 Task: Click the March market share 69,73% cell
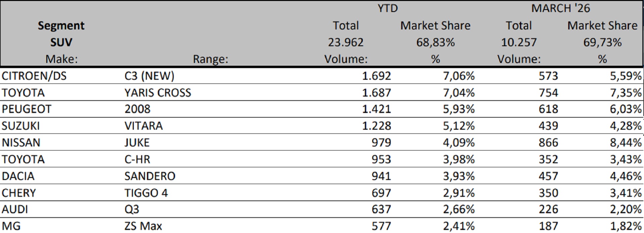602,42
